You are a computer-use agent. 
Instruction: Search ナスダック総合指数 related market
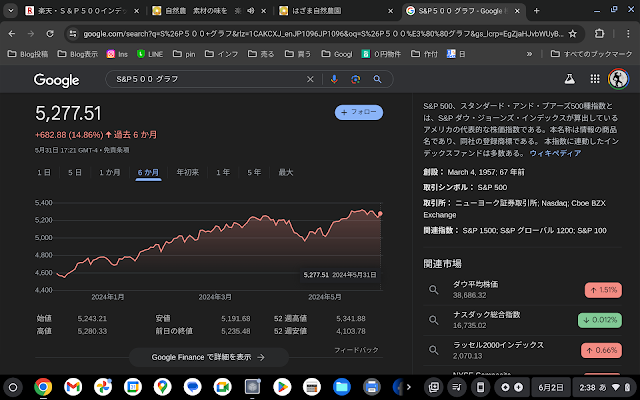[522, 320]
